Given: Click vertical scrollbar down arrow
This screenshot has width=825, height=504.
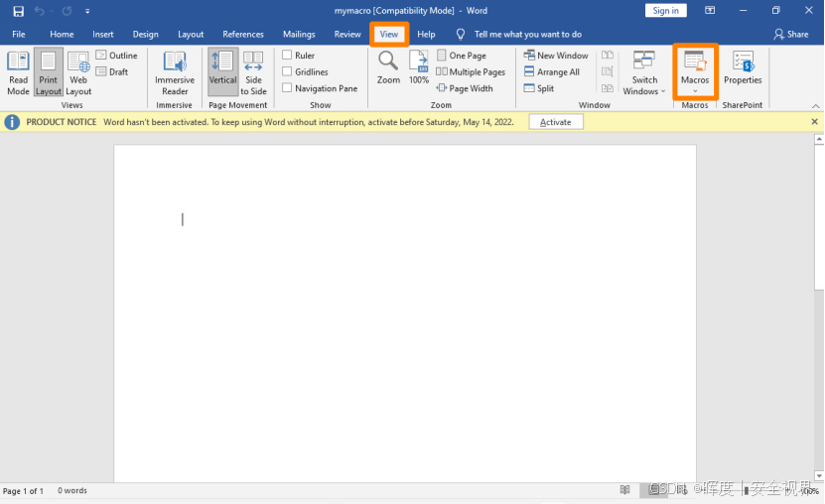Looking at the screenshot, I should pos(819,475).
